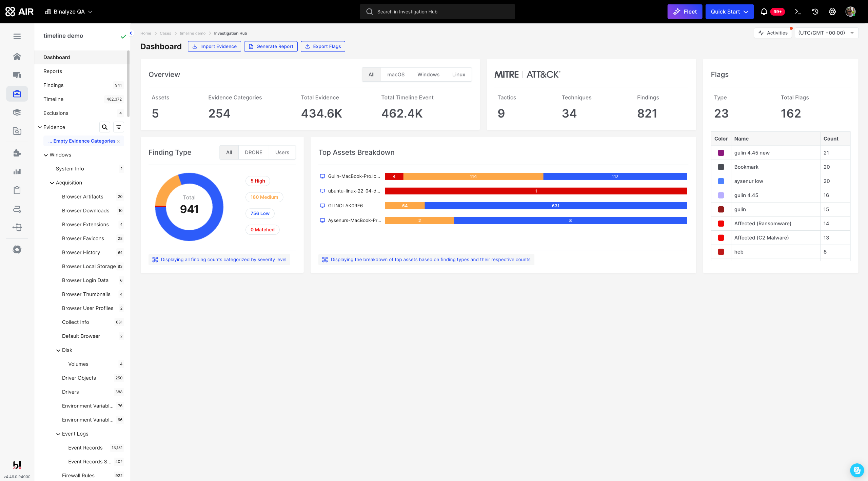Select the DRONE finding type filter
Image resolution: width=868 pixels, height=481 pixels.
[x=253, y=152]
